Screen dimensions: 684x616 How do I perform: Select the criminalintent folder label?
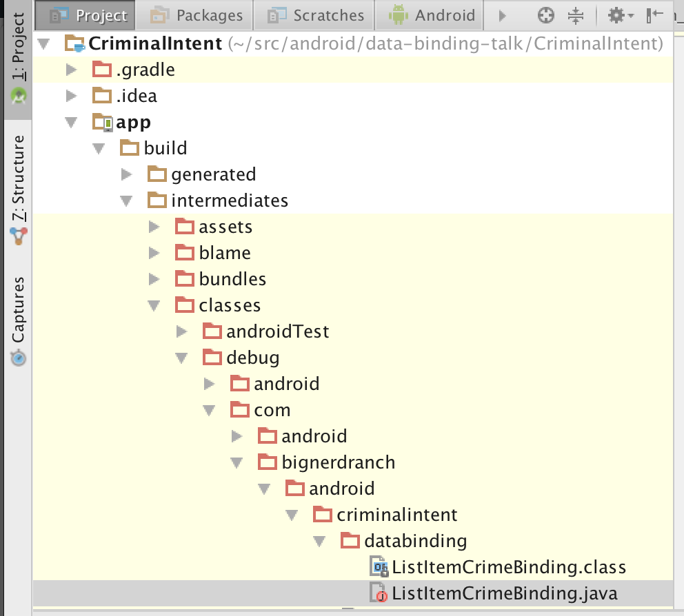[x=397, y=515]
